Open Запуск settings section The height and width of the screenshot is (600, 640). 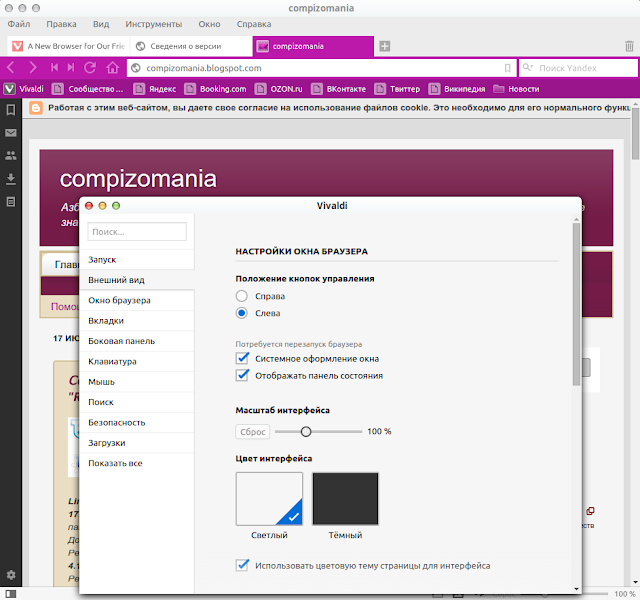tap(137, 260)
